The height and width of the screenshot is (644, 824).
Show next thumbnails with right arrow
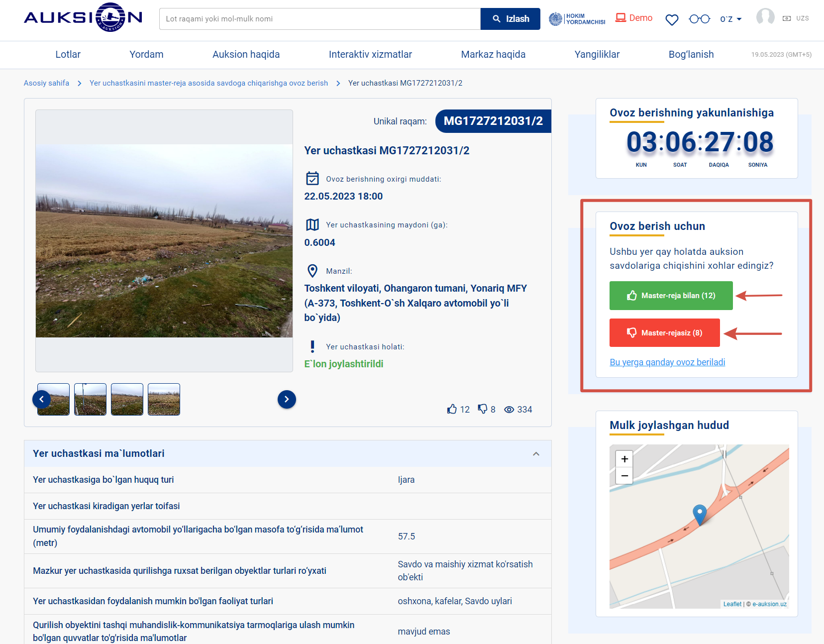tap(287, 399)
